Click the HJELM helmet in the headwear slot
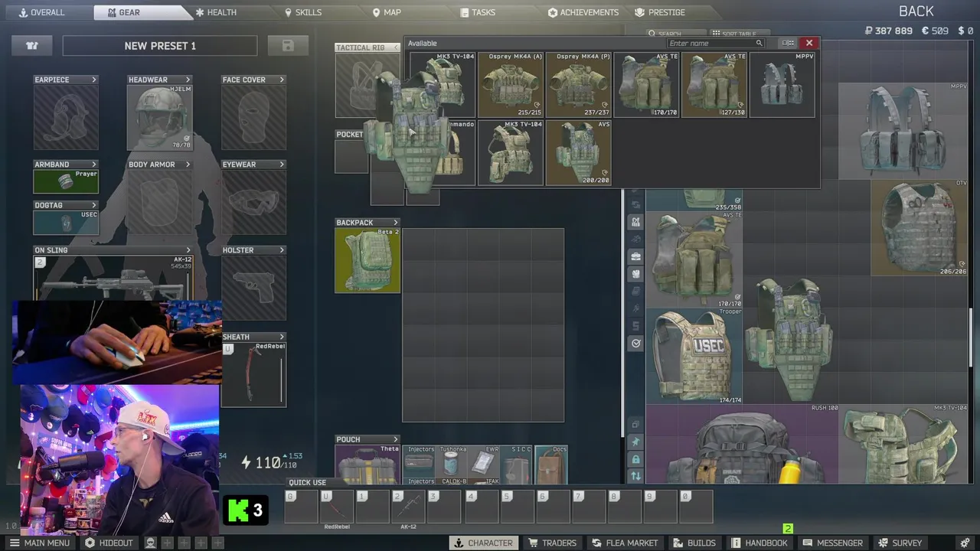980x551 pixels. click(x=159, y=117)
